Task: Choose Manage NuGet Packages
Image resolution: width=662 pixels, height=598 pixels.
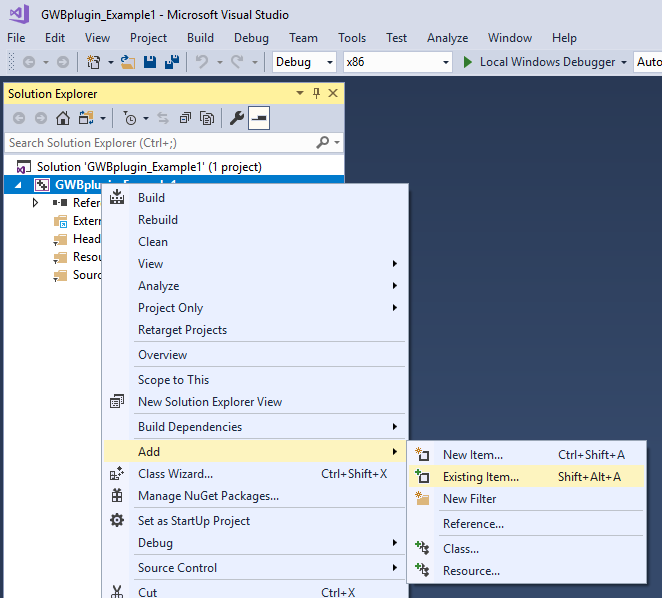Action: click(255, 496)
